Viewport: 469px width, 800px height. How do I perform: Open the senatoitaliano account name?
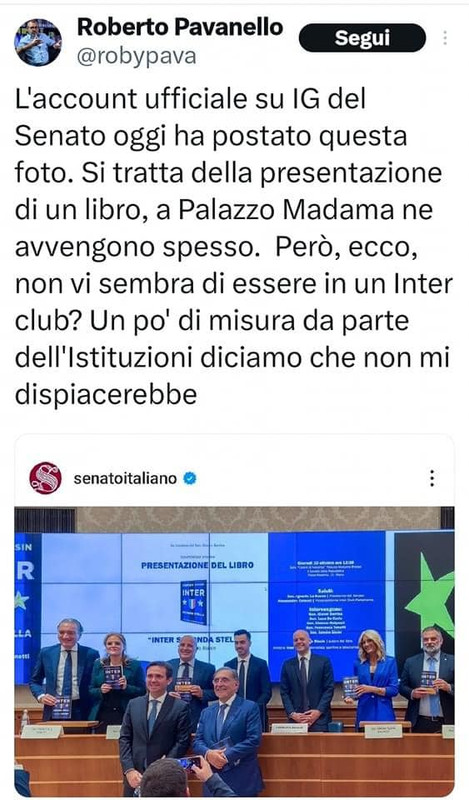(125, 479)
